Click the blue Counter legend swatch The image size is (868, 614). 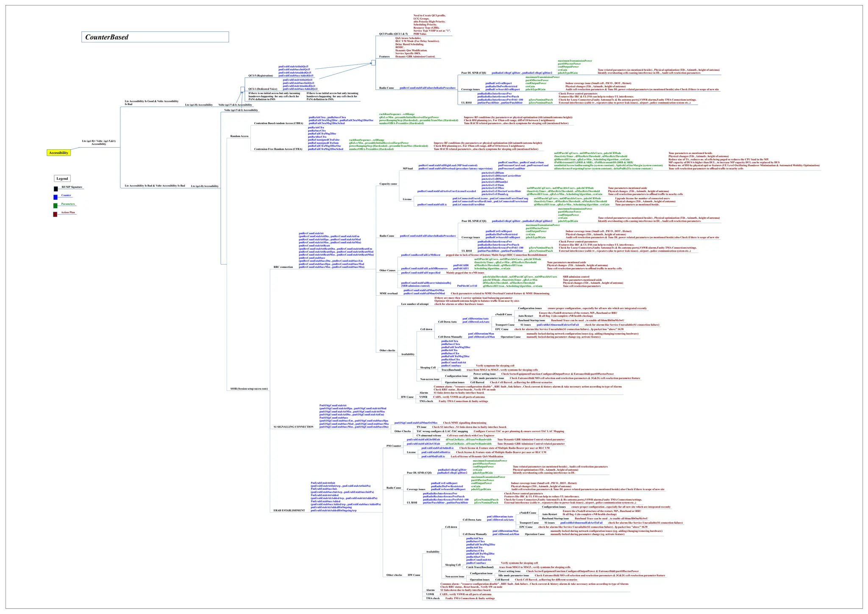[56, 197]
